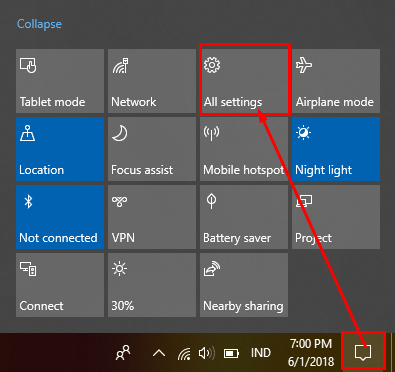Open People icon in taskbar
Image resolution: width=395 pixels, height=372 pixels.
point(123,353)
